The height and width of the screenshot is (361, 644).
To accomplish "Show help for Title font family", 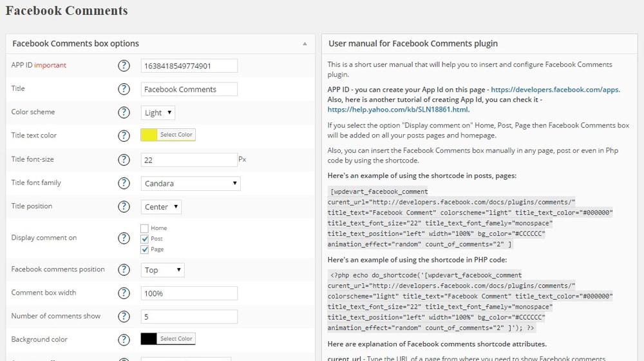I will 124,183.
